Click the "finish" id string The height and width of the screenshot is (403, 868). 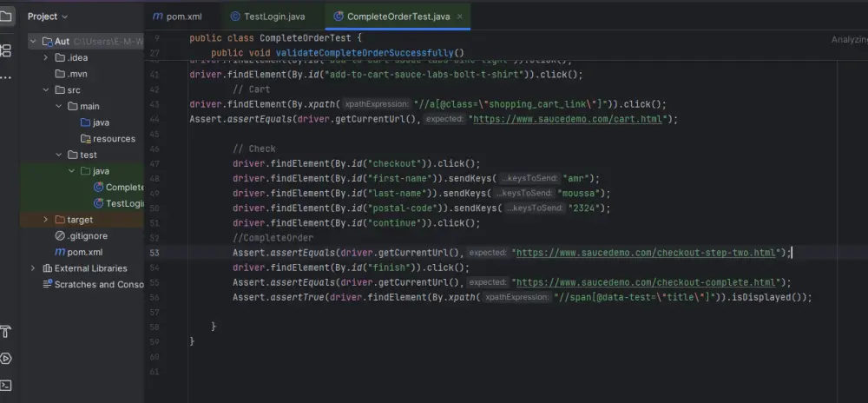390,268
